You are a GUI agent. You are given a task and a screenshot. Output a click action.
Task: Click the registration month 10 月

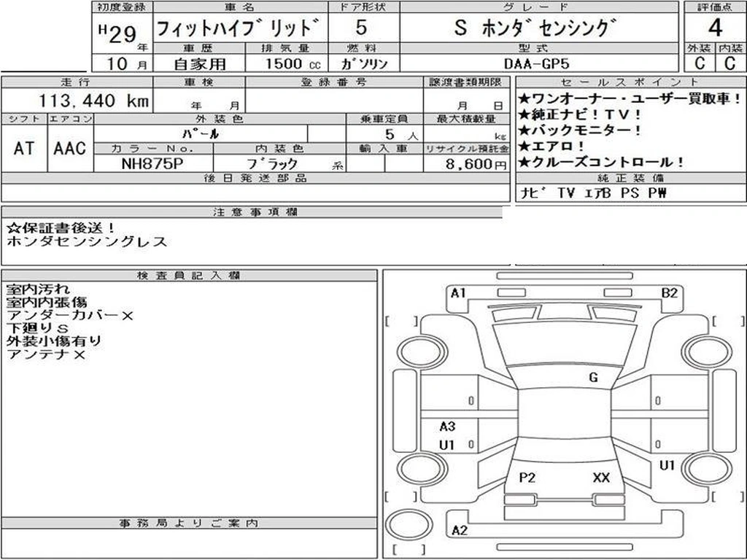point(127,64)
